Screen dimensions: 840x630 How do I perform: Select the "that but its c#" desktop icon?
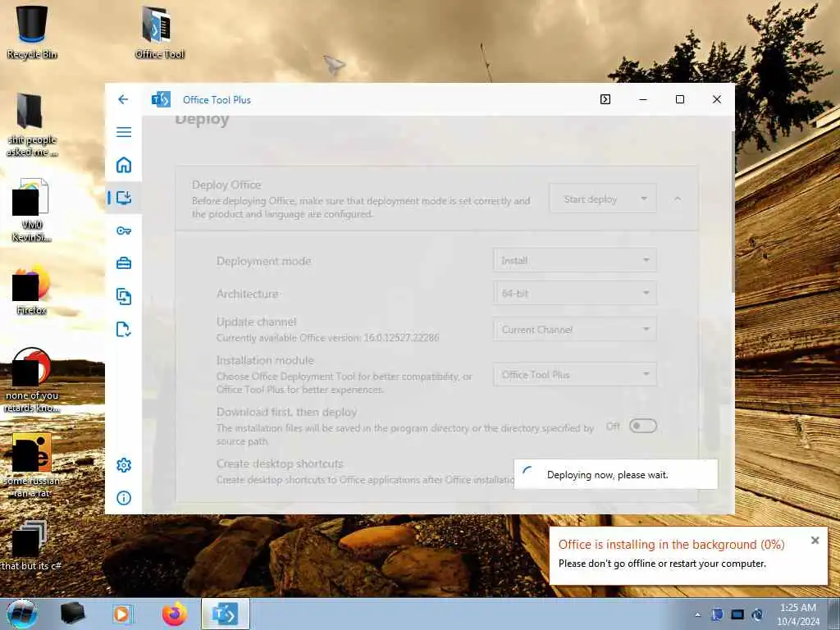click(x=32, y=546)
